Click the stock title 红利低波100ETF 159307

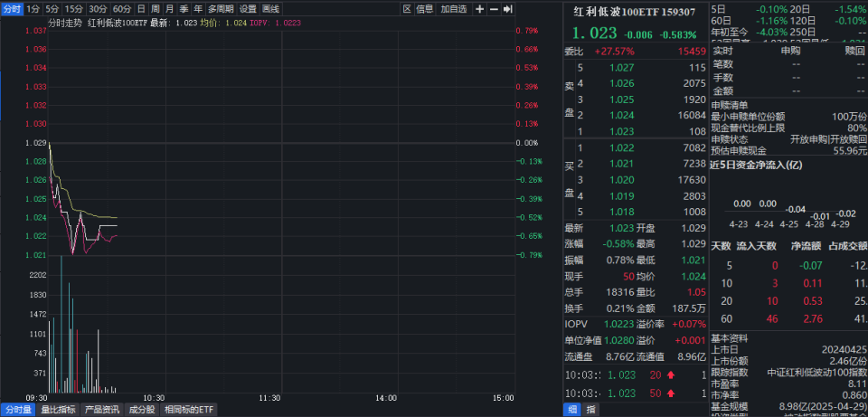tap(635, 13)
